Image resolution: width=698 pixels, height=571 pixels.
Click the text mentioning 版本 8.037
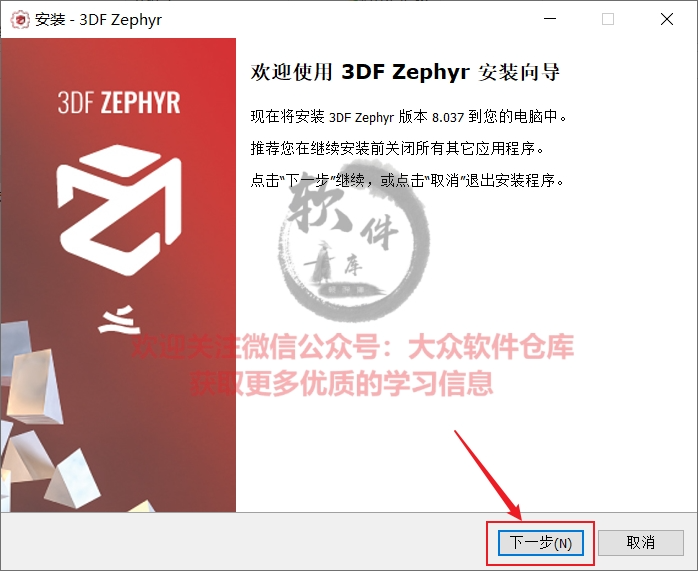point(409,117)
